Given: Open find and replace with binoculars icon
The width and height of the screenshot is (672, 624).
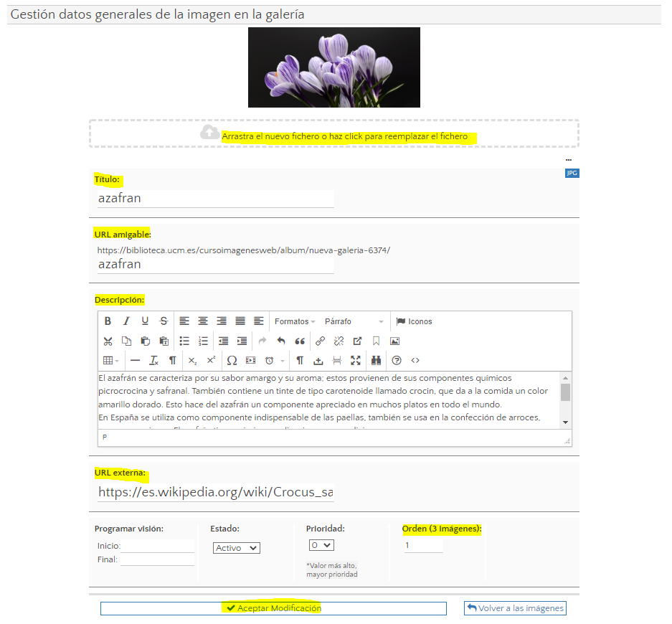Looking at the screenshot, I should [x=377, y=361].
